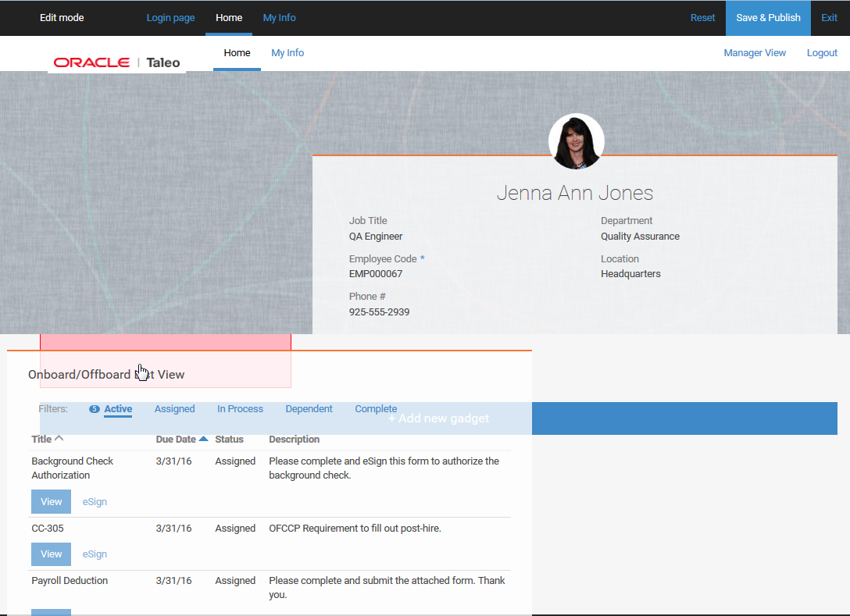Reset the page layout
The width and height of the screenshot is (850, 616).
pos(702,17)
